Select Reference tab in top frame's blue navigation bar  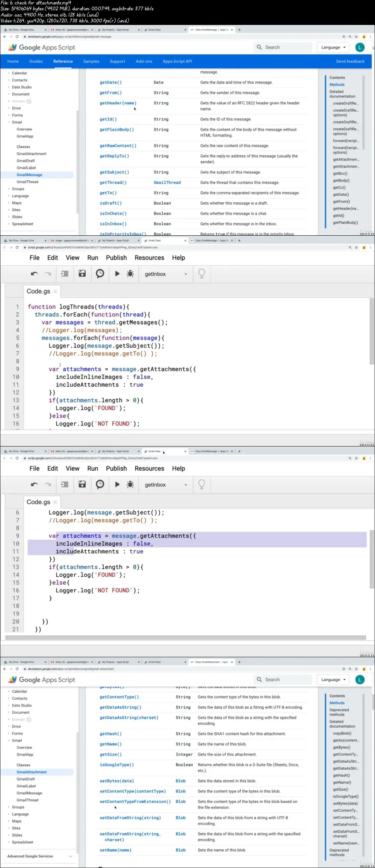(63, 61)
